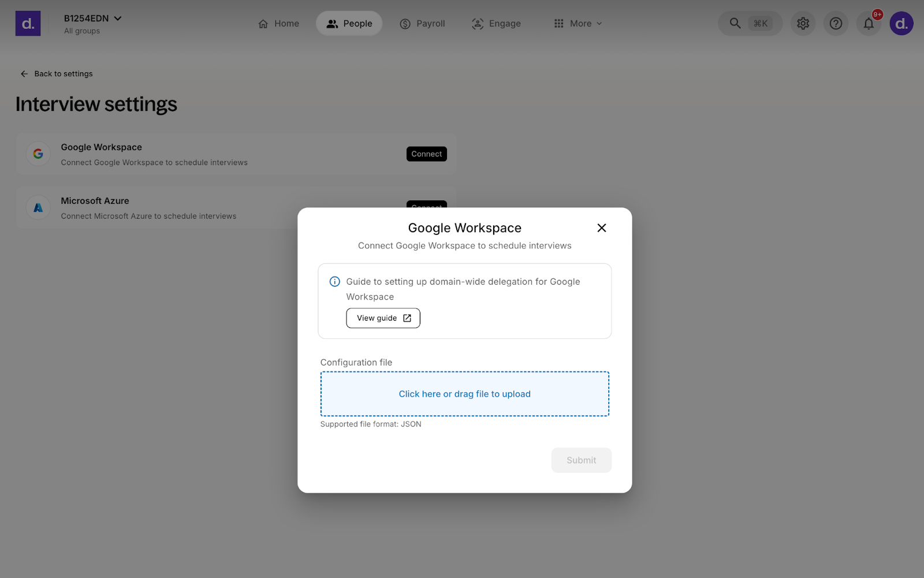Click the Microsoft Azure logo icon
Viewport: 924px width, 578px height.
(x=38, y=208)
